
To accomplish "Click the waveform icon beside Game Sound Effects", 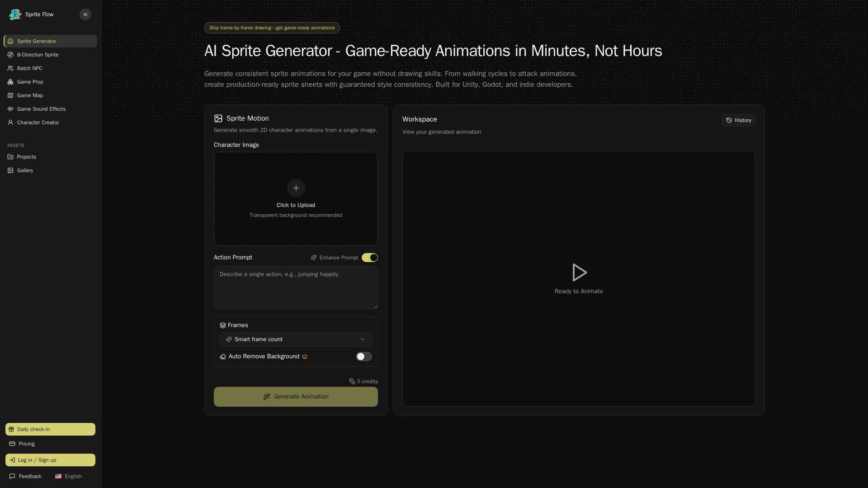I will [10, 109].
